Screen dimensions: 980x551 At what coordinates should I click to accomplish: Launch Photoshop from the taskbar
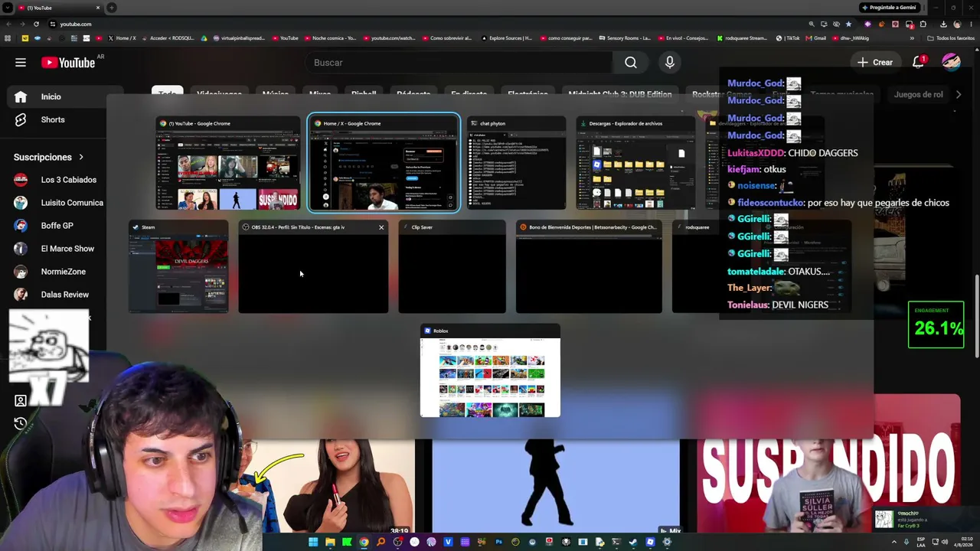pyautogui.click(x=498, y=542)
